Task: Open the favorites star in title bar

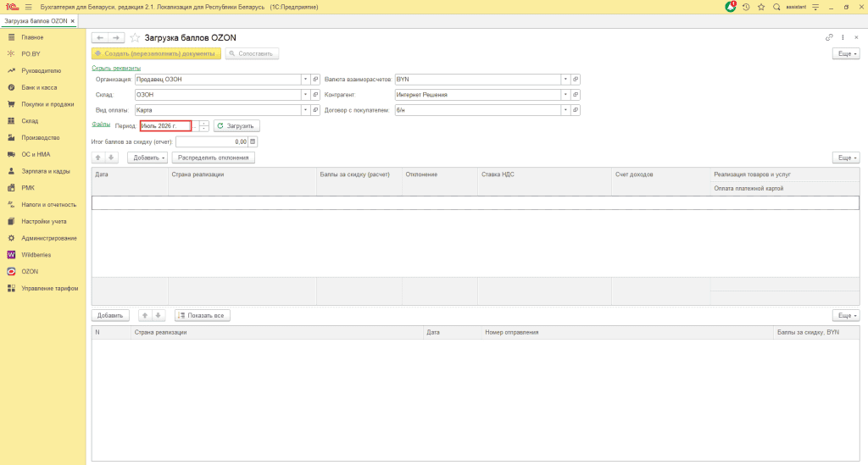Action: coord(761,7)
